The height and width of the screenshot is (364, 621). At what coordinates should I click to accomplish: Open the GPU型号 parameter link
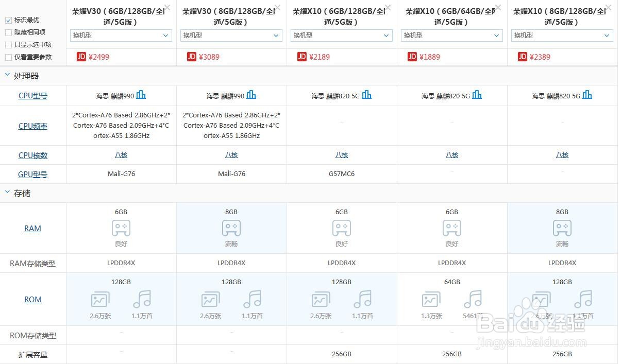33,175
